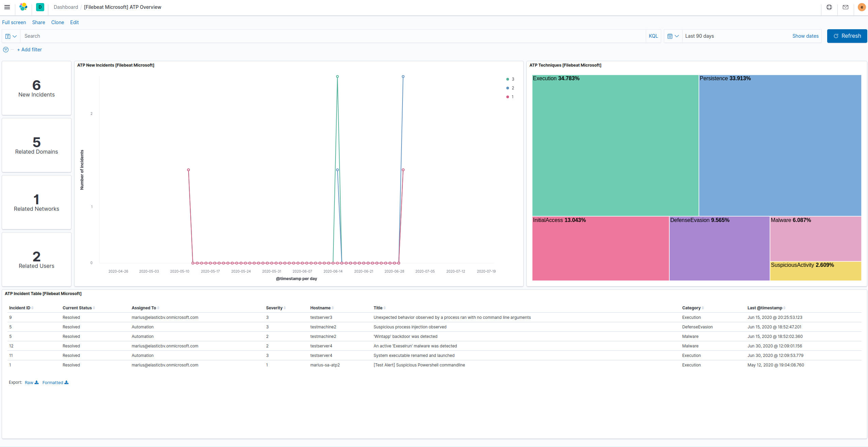Open the help icon in the top bar
The width and height of the screenshot is (868, 447).
pyautogui.click(x=829, y=7)
